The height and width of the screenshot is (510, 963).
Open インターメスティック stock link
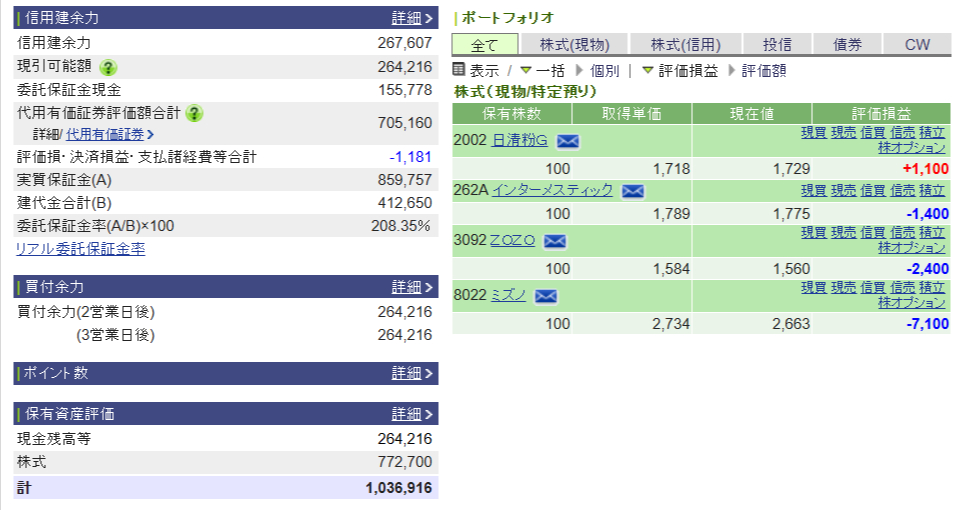pos(552,190)
